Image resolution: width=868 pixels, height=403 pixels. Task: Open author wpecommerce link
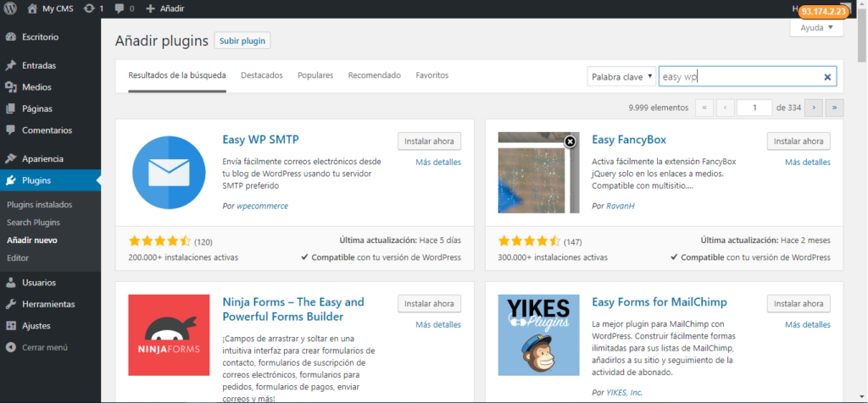(263, 206)
